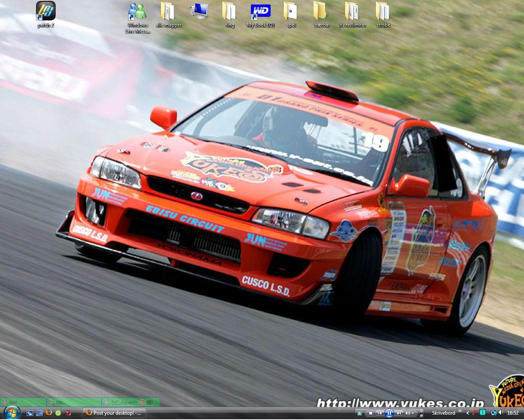Select the Computer desktop icon
Viewport: 524px width, 420px height.
199,11
